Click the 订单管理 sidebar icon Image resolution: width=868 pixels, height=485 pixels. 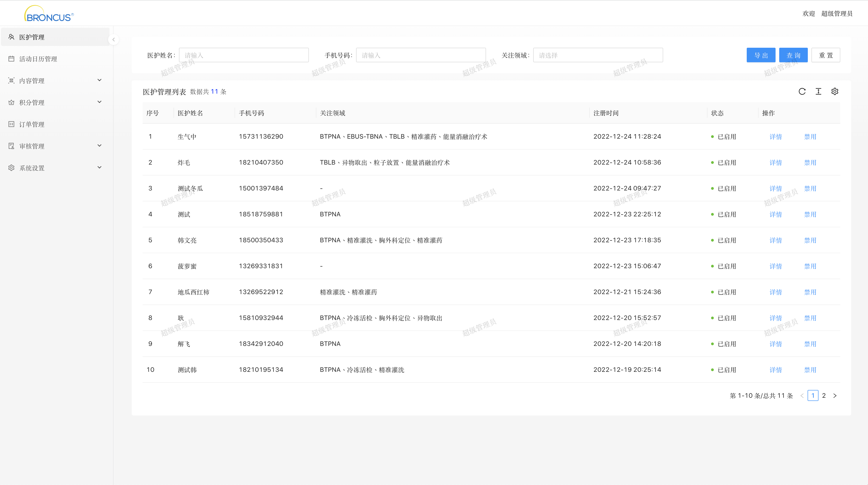click(x=11, y=124)
